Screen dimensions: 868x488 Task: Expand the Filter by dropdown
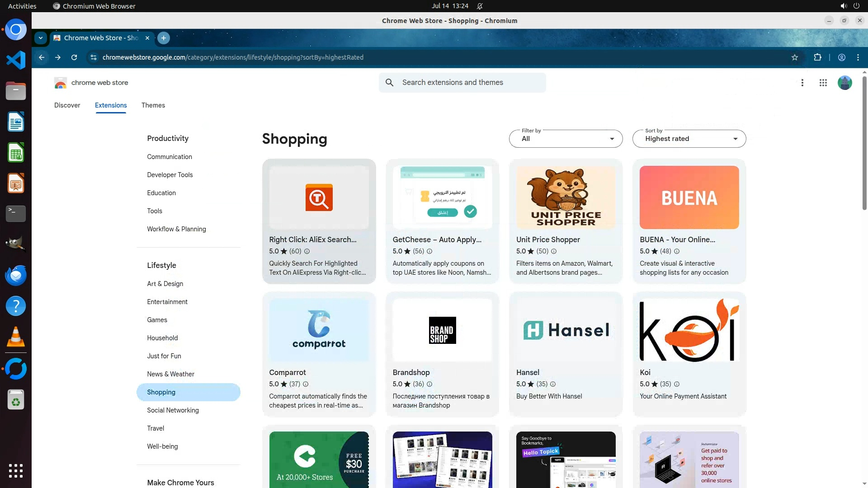[x=566, y=139]
